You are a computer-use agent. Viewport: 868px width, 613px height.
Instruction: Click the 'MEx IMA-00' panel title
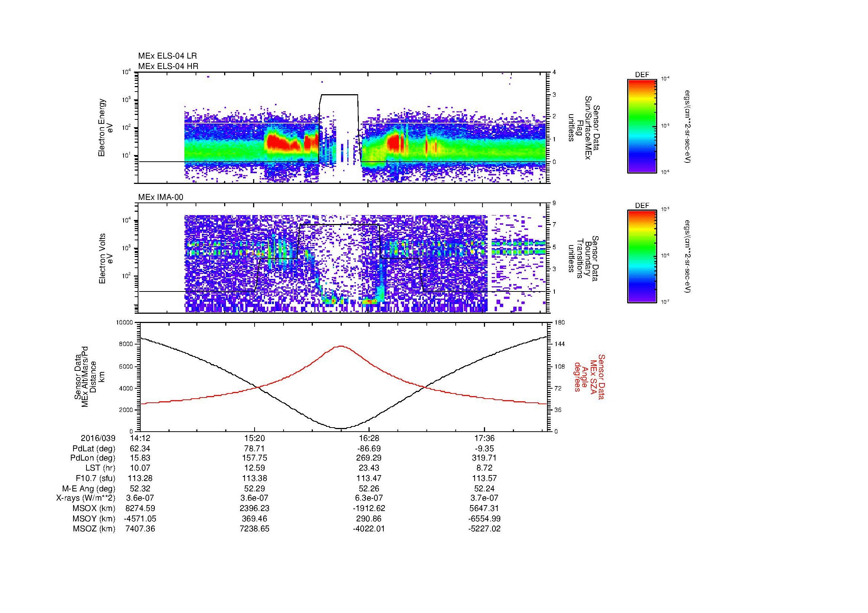[x=160, y=197]
